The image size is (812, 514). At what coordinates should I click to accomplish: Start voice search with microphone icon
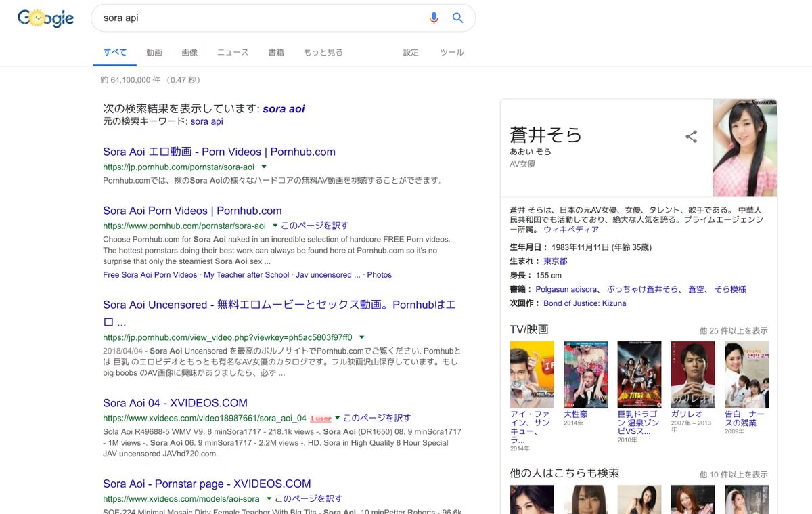[434, 18]
